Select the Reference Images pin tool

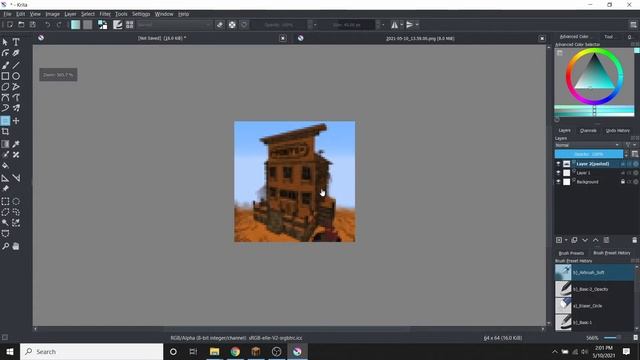[5, 189]
